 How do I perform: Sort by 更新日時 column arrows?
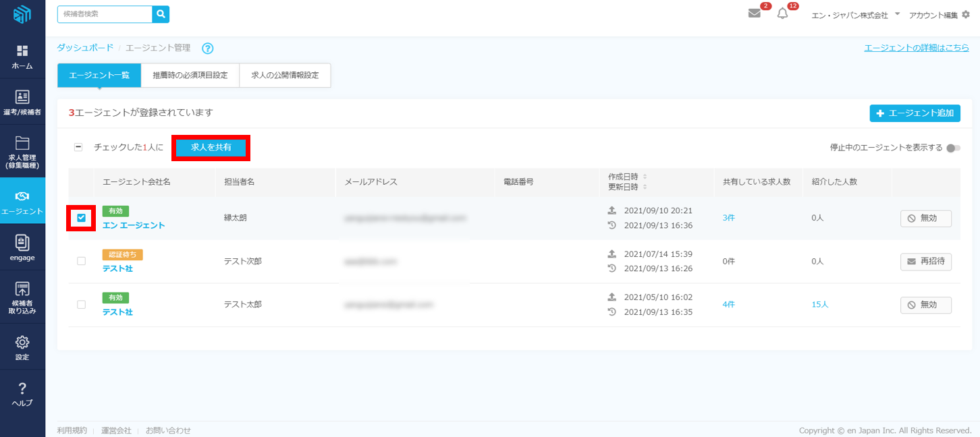[645, 187]
